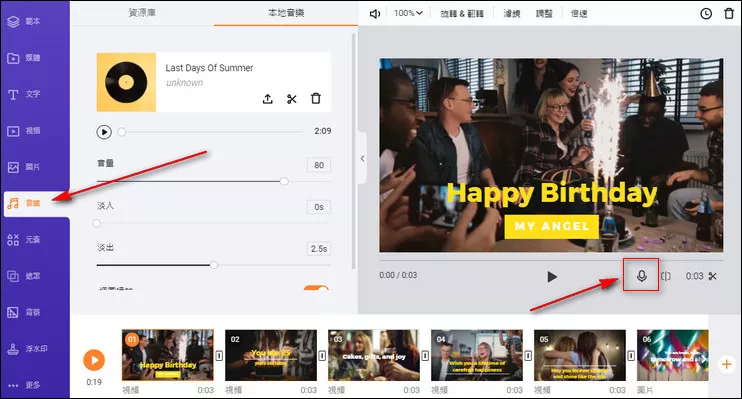
Task: Click the Last Days Of Summer title
Action: (209, 68)
